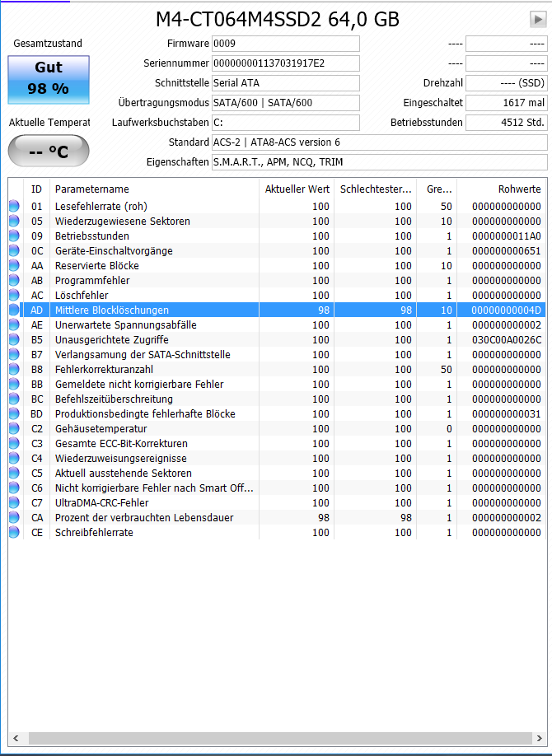Click raw value 0000000011A0
Image resolution: width=552 pixels, height=756 pixels.
[506, 236]
